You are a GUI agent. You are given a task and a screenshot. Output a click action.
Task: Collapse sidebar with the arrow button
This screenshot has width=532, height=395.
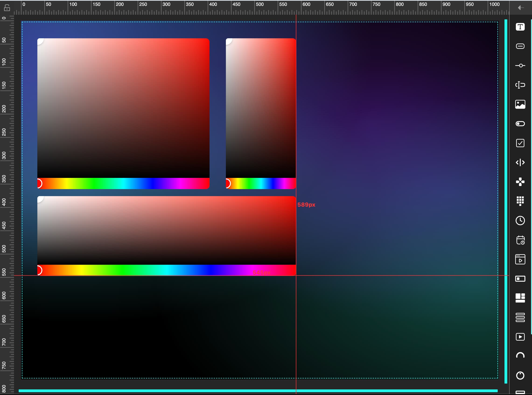tap(521, 8)
